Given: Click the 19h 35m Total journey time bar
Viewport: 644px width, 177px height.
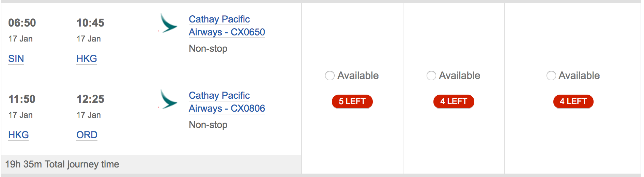Looking at the screenshot, I should [151, 164].
